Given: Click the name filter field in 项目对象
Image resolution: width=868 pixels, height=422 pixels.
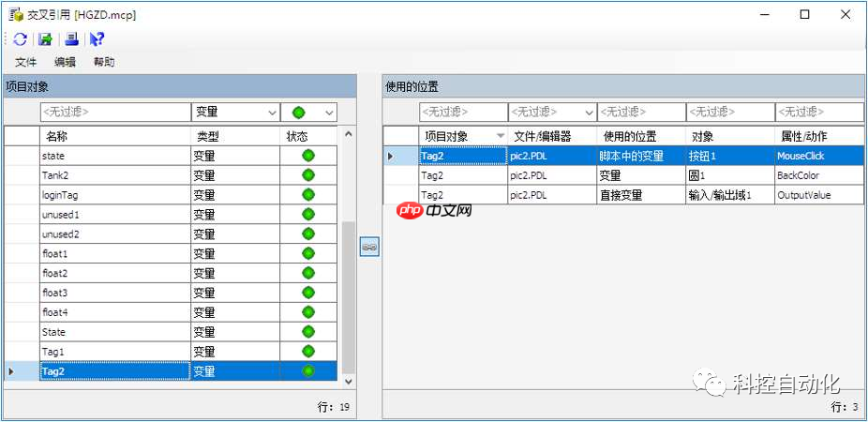Looking at the screenshot, I should coord(115,113).
